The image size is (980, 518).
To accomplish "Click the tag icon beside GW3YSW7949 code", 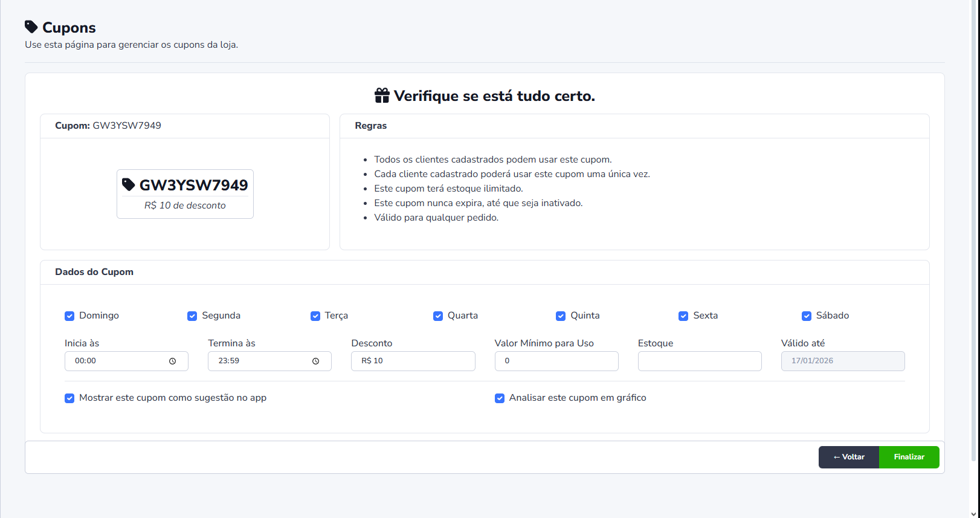I will pyautogui.click(x=128, y=184).
